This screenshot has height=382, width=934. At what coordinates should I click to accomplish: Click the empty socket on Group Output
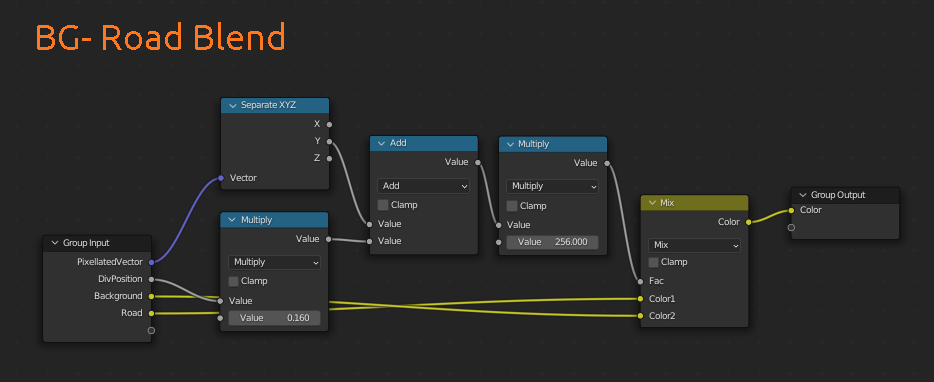791,227
